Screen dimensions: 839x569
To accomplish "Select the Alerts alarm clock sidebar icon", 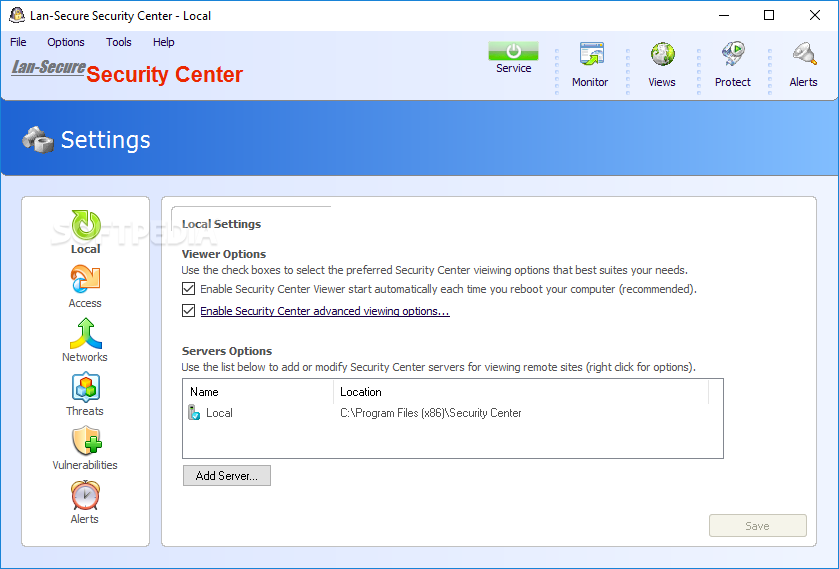I will click(85, 495).
